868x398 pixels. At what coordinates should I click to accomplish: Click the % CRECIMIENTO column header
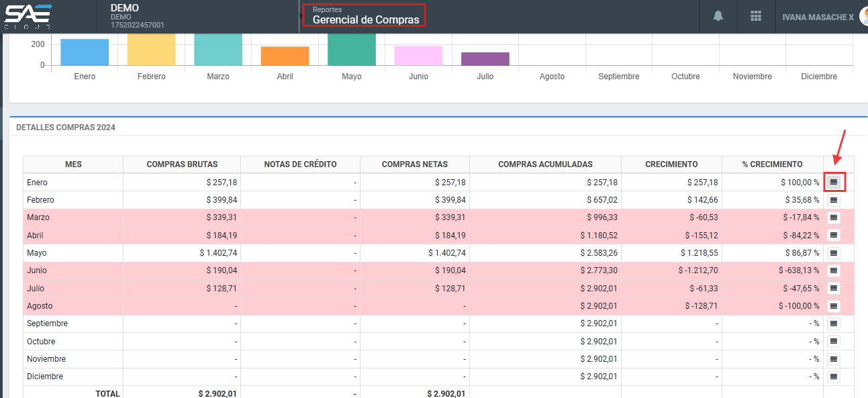pyautogui.click(x=772, y=164)
